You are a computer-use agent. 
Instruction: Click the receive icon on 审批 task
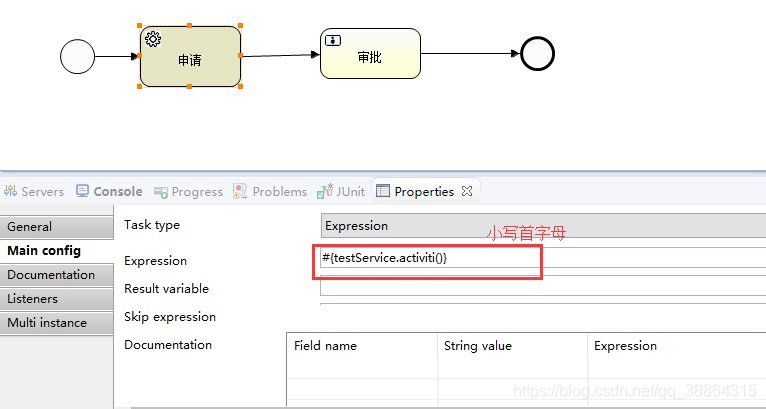pos(333,41)
